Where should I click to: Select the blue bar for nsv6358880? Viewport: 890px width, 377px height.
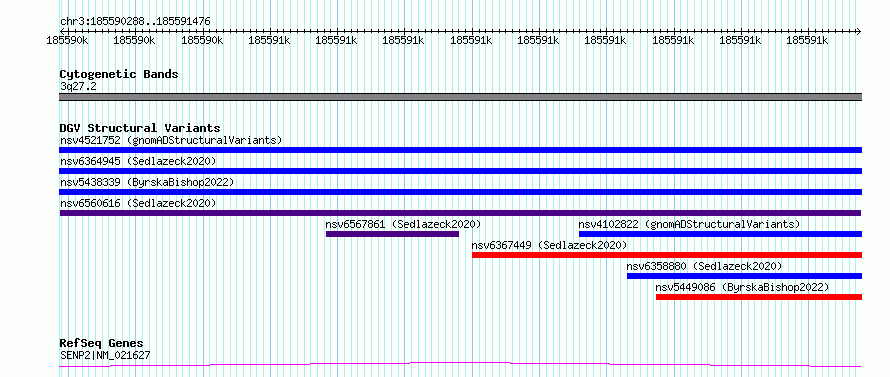click(745, 276)
